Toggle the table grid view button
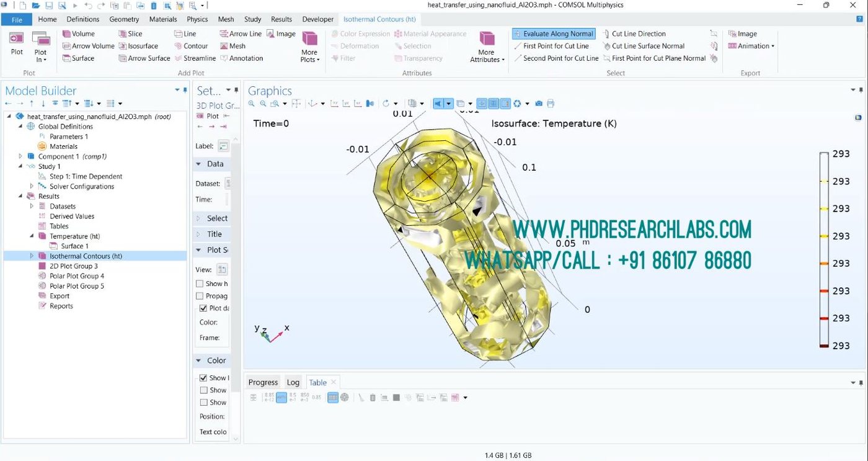This screenshot has width=868, height=461. [333, 398]
